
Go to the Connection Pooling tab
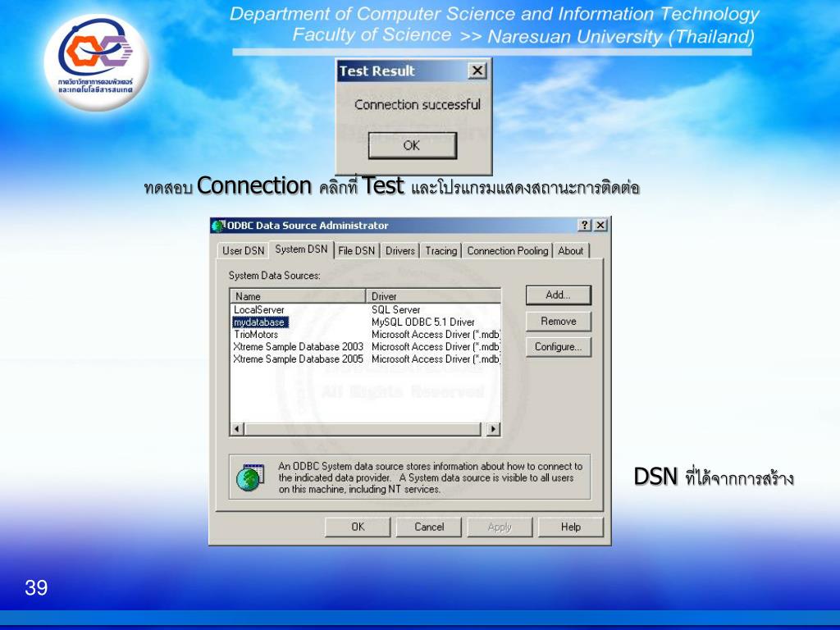(x=507, y=251)
